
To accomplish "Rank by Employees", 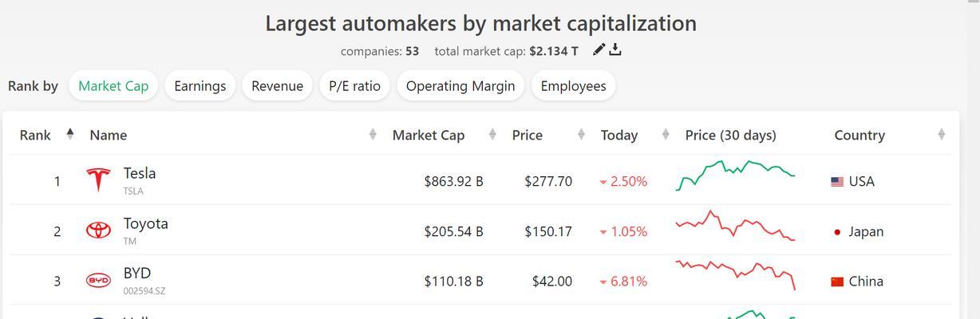I will click(x=573, y=85).
